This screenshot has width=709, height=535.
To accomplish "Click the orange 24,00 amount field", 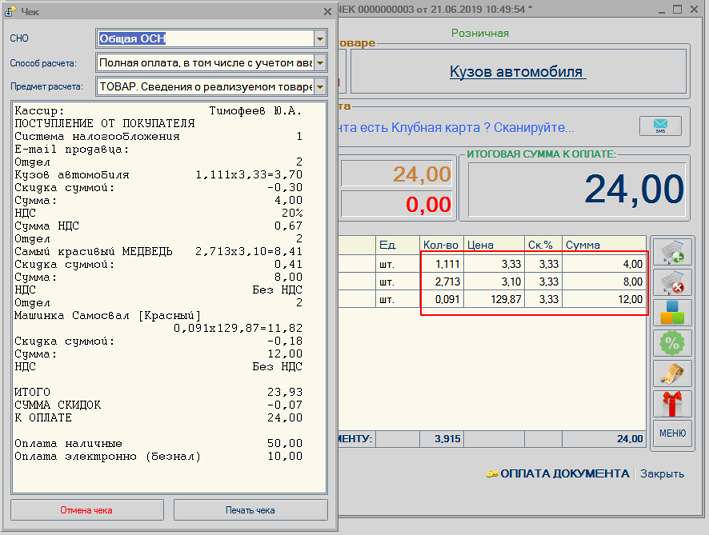I will (397, 174).
